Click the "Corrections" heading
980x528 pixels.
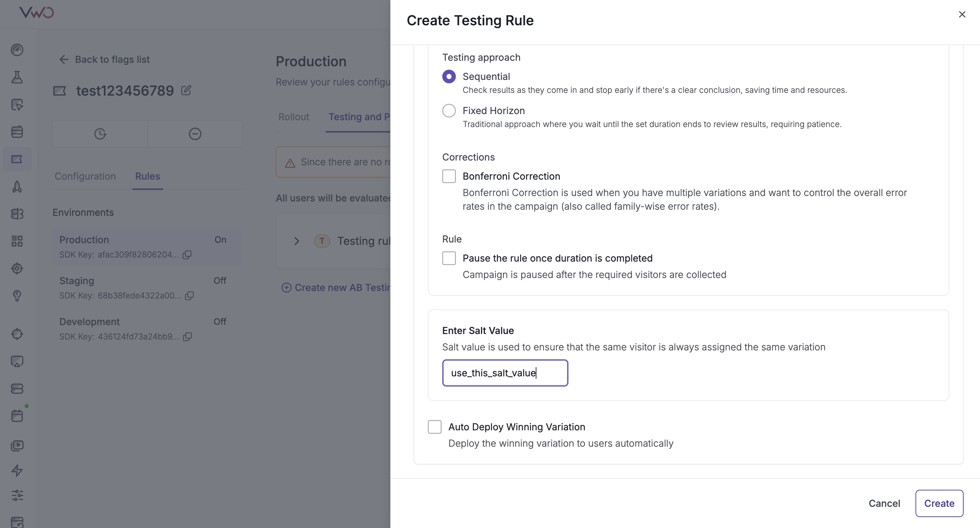pyautogui.click(x=468, y=157)
